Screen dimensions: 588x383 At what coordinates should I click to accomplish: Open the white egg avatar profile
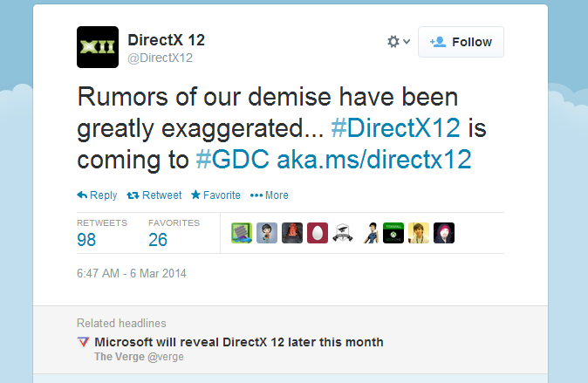coord(318,233)
